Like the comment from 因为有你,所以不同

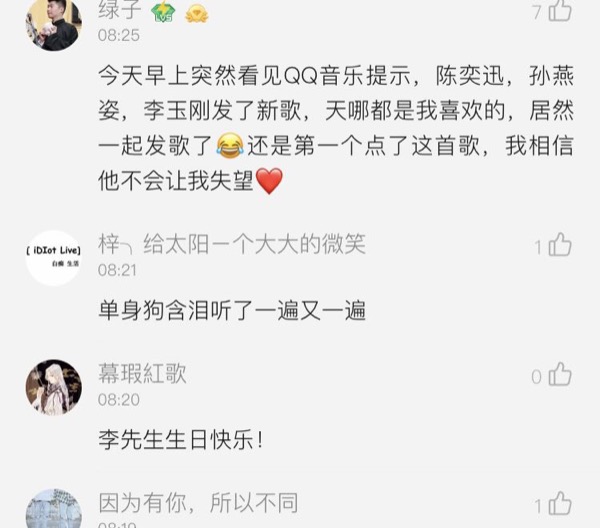(560, 504)
